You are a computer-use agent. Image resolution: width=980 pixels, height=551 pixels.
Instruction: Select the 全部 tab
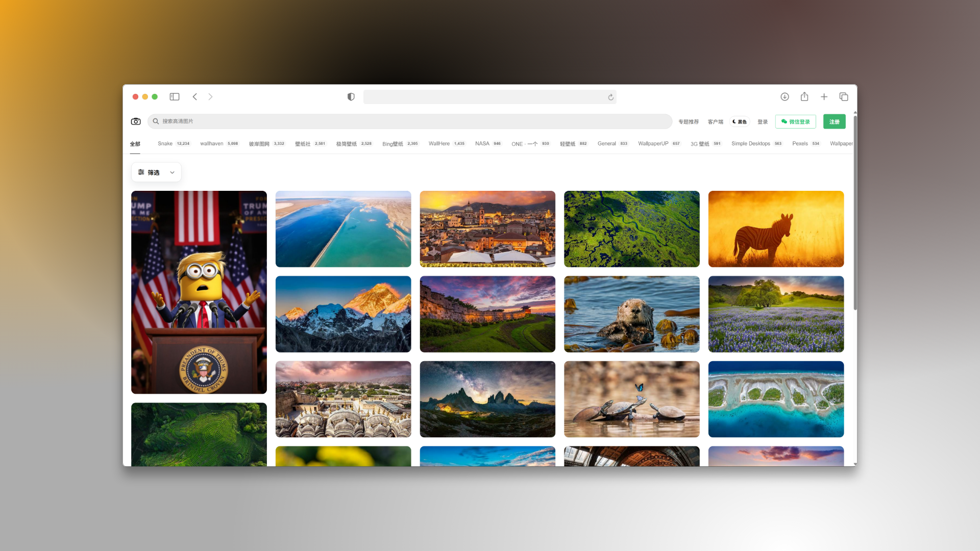click(x=135, y=144)
